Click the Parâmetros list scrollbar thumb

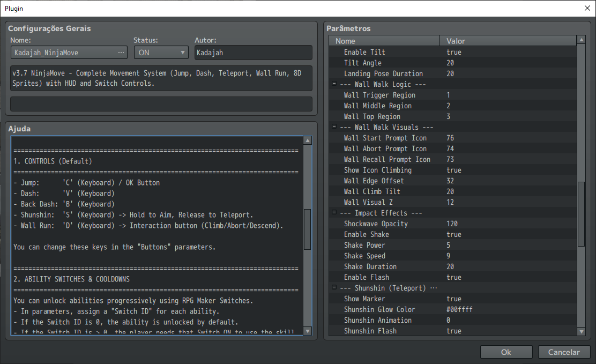tap(581, 214)
